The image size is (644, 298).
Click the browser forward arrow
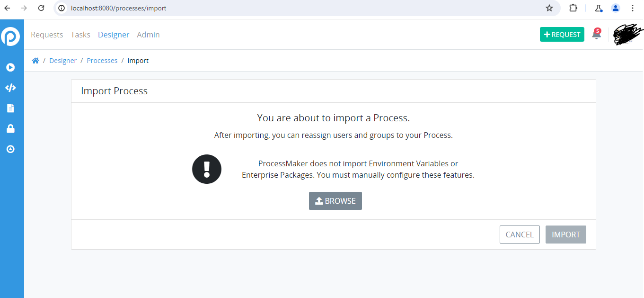click(24, 8)
